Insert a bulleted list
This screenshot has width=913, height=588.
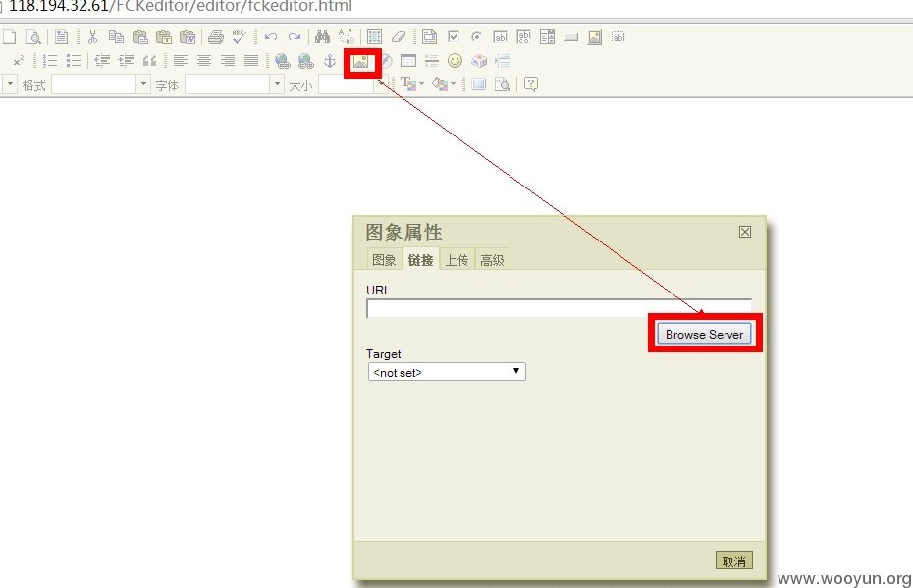74,61
